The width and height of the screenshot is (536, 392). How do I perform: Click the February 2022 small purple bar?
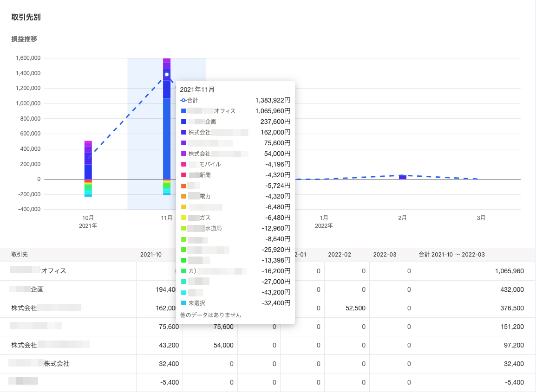tap(403, 177)
